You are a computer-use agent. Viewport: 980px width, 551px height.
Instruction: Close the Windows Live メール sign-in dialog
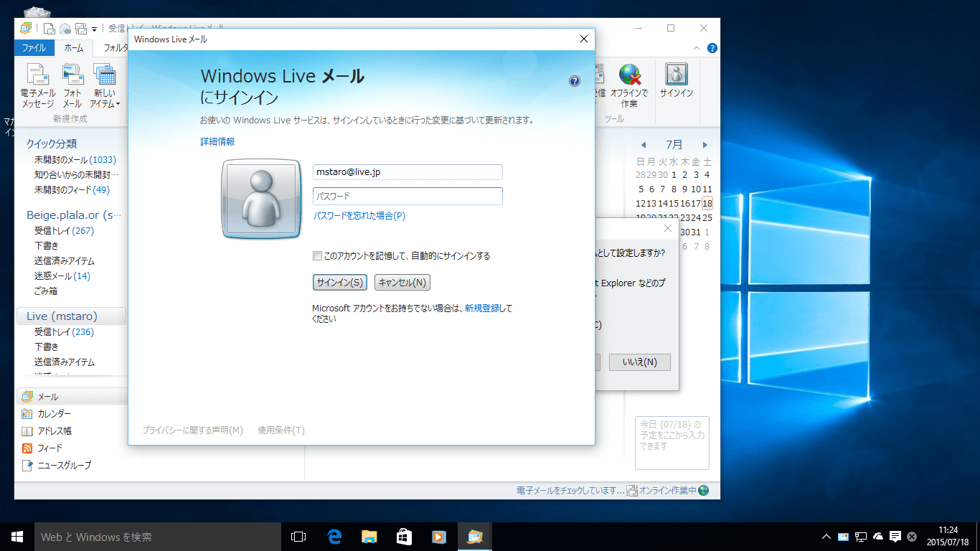pos(584,39)
